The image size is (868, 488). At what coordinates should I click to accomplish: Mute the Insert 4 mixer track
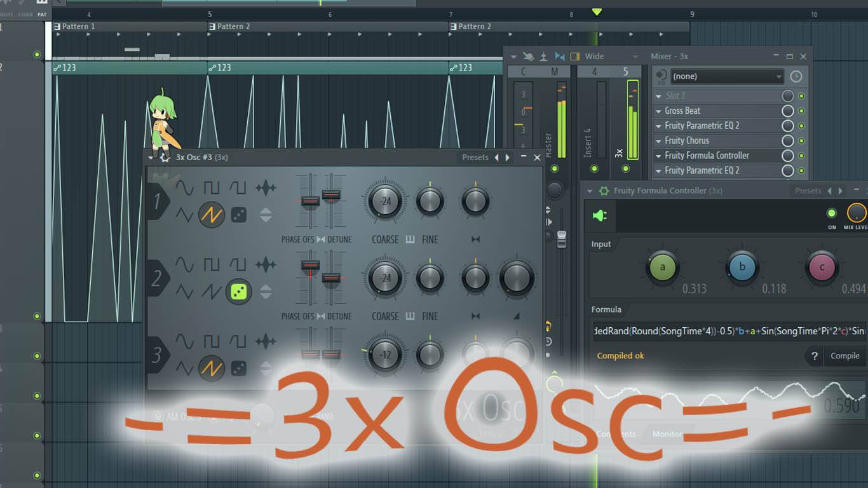point(594,168)
